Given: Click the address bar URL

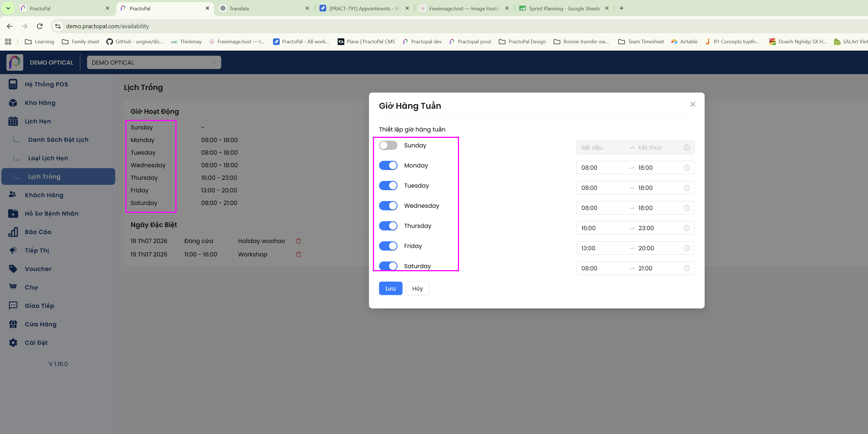Looking at the screenshot, I should [x=107, y=26].
